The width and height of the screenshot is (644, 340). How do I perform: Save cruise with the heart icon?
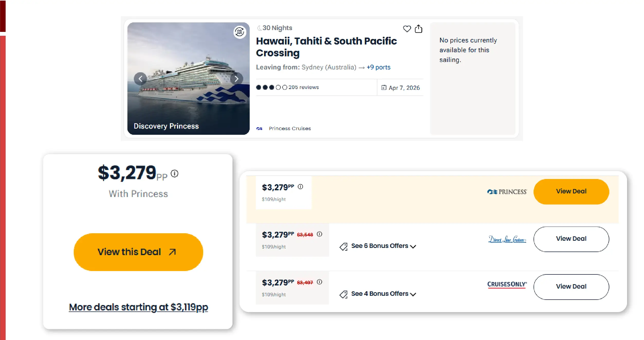coord(407,29)
